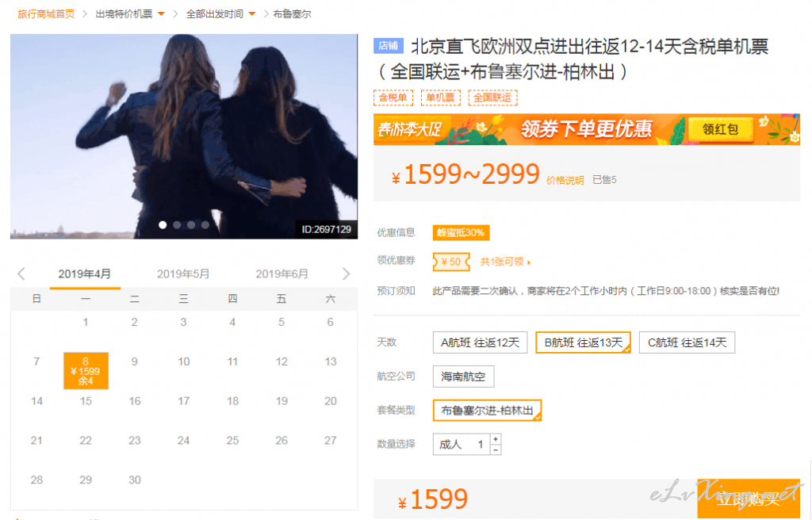Claim the red packet via 领红包 button
Image resolution: width=812 pixels, height=520 pixels.
click(720, 129)
